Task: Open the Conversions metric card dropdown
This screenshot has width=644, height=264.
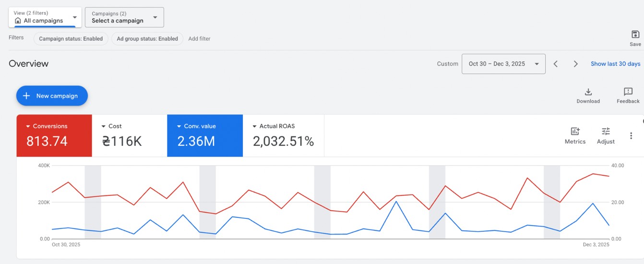Action: pyautogui.click(x=29, y=126)
